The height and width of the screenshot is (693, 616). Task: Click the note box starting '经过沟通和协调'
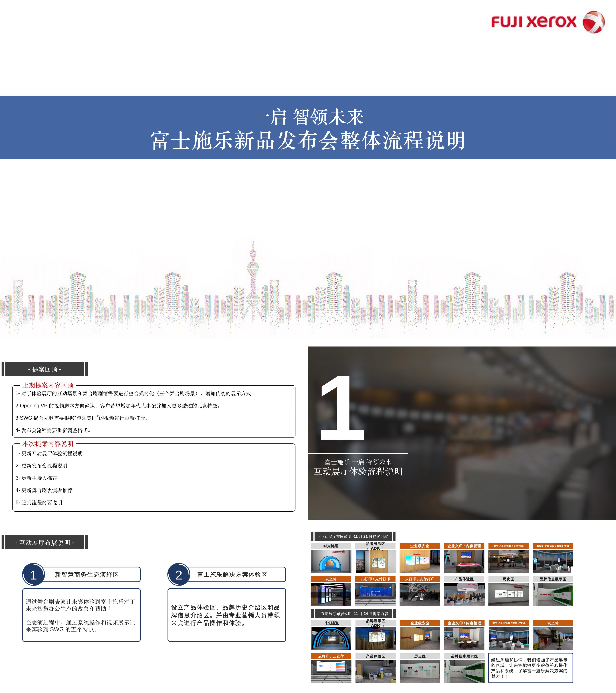pos(531,668)
